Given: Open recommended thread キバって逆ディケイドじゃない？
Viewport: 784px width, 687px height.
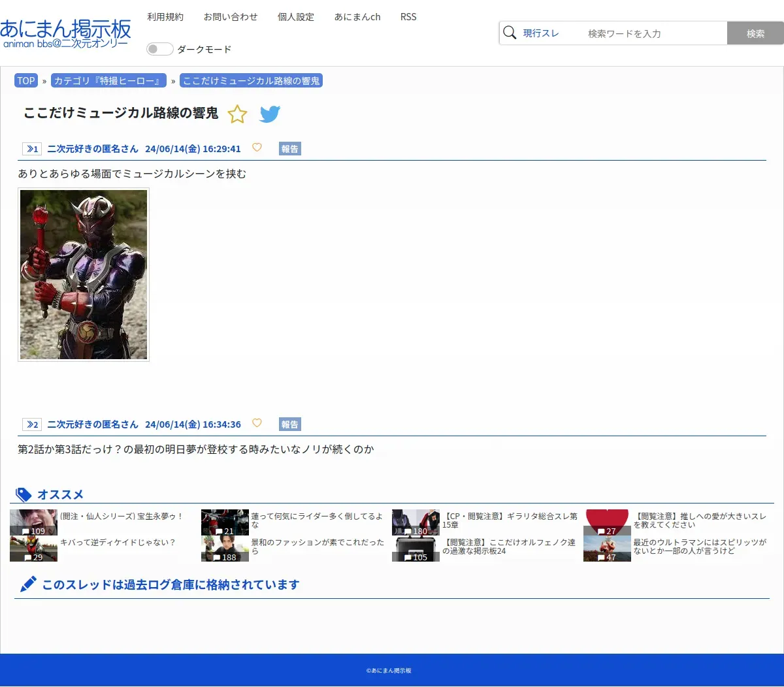Looking at the screenshot, I should pos(118,543).
